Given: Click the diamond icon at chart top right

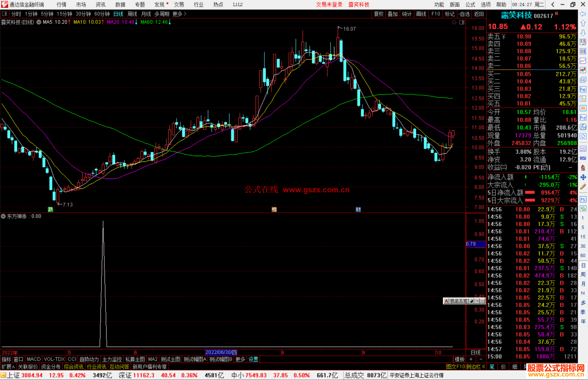Looking at the screenshot, I should tap(454, 22).
